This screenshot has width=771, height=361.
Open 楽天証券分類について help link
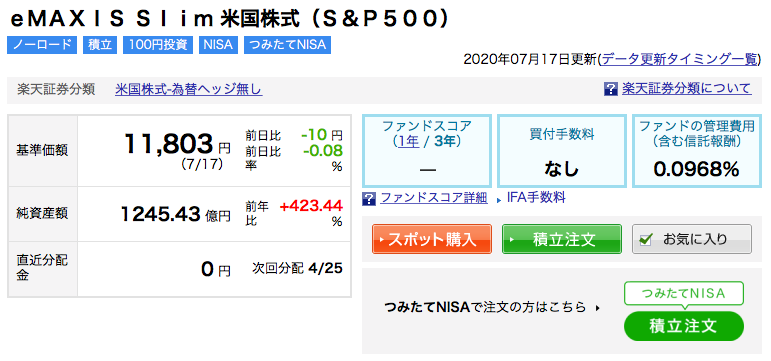pyautogui.click(x=686, y=89)
